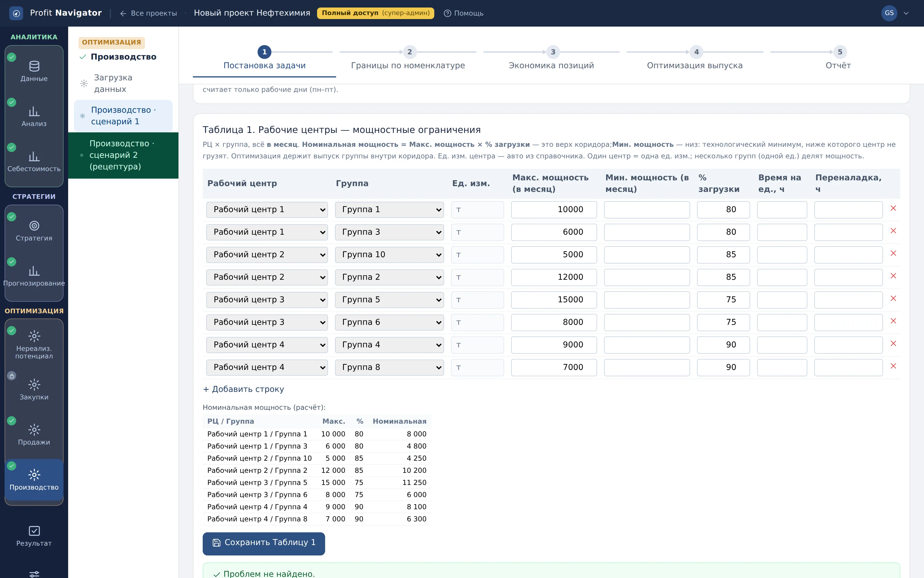Screen dimensions: 924x578
Task: Click the Переналадка field in the Группа 4 row
Action: 848,345
